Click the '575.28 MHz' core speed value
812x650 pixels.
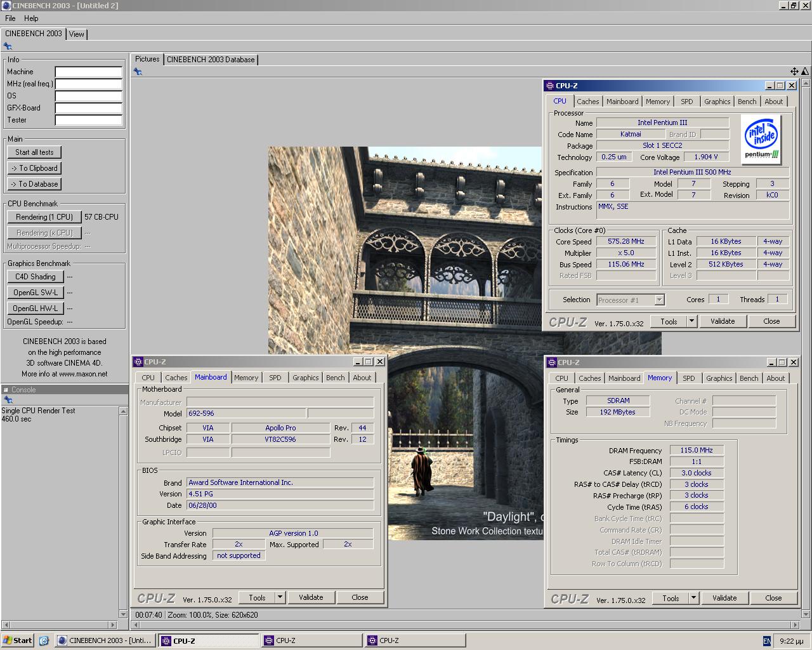[x=625, y=242]
